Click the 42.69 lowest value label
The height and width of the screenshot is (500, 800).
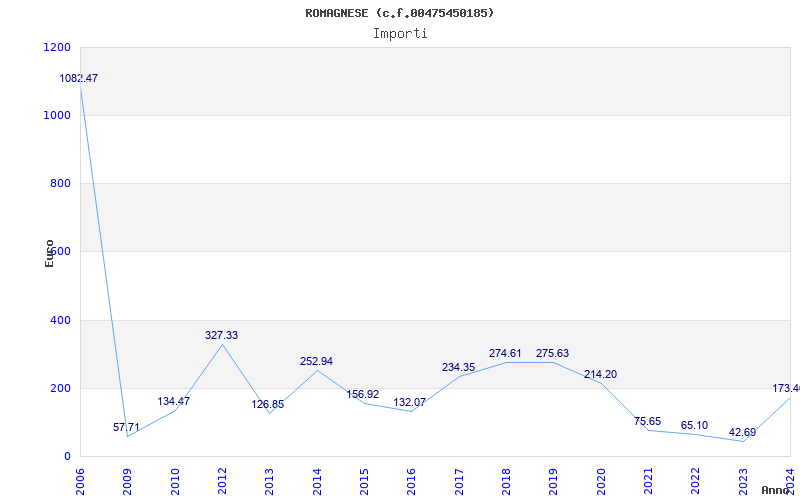pos(742,433)
